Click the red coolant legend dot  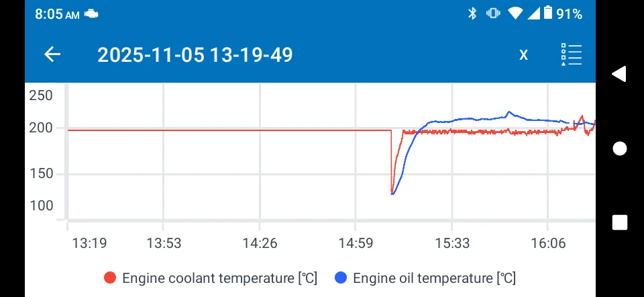[x=110, y=278]
